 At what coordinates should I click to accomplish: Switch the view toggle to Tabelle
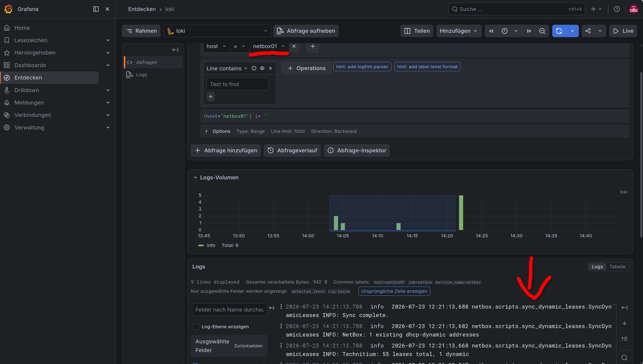[617, 266]
